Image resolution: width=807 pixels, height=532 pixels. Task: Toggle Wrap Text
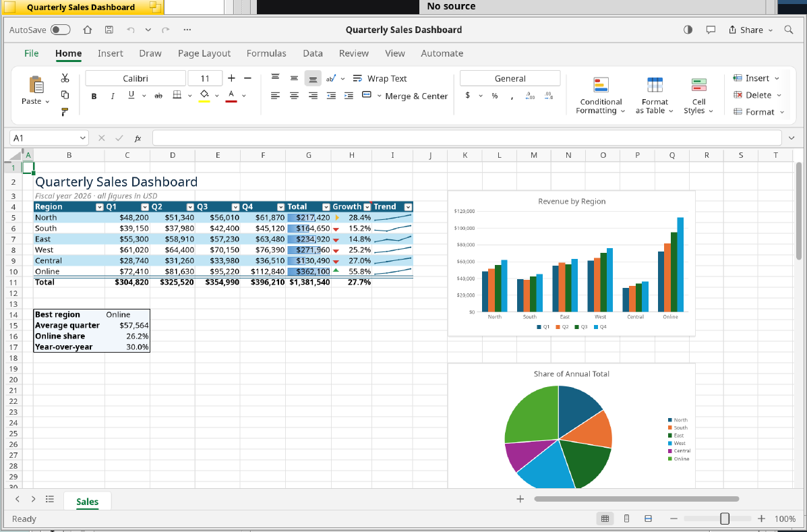pos(380,78)
